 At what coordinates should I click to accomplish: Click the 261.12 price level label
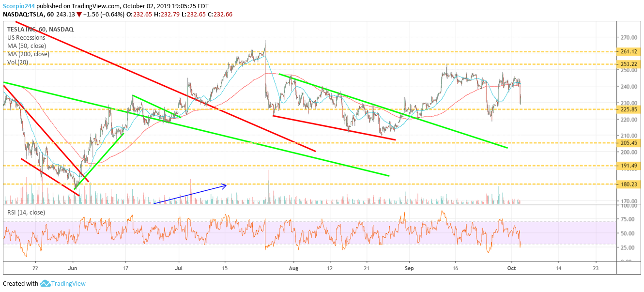(629, 51)
